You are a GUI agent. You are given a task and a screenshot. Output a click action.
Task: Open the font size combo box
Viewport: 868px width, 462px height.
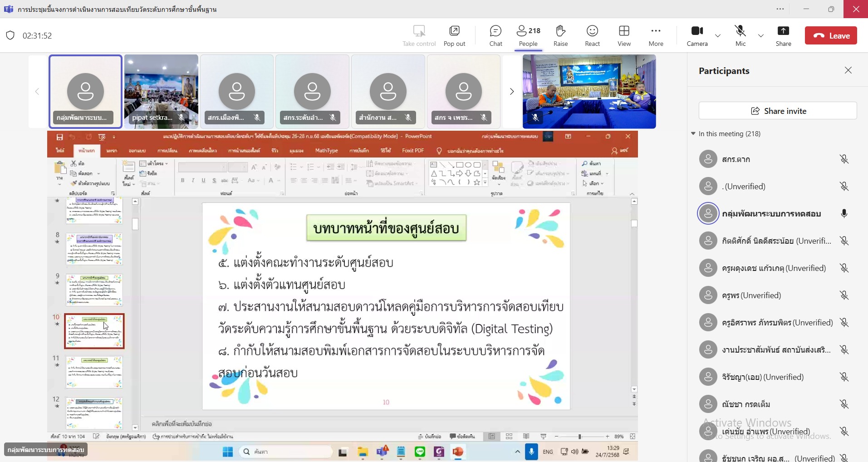pyautogui.click(x=237, y=167)
